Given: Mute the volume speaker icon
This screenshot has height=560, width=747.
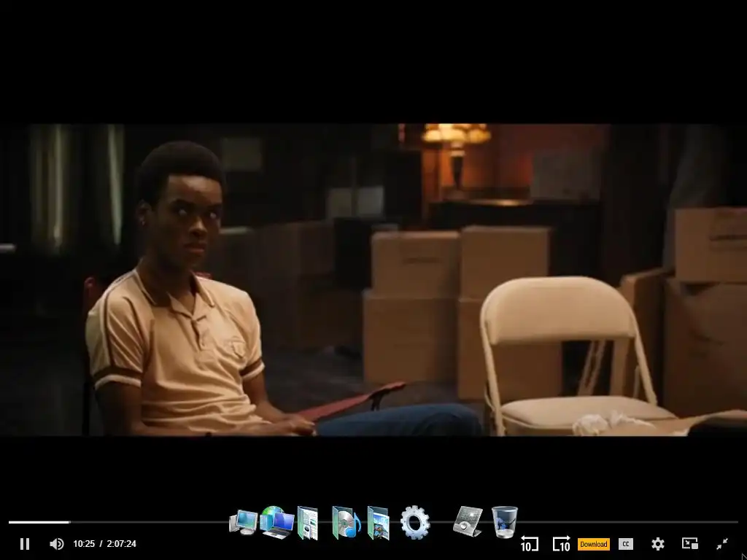Looking at the screenshot, I should point(56,544).
